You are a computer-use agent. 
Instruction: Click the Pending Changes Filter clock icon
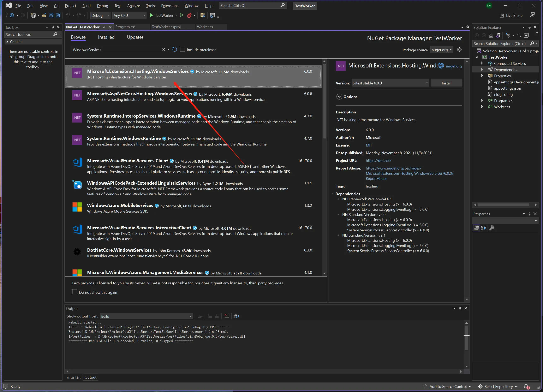coord(508,35)
